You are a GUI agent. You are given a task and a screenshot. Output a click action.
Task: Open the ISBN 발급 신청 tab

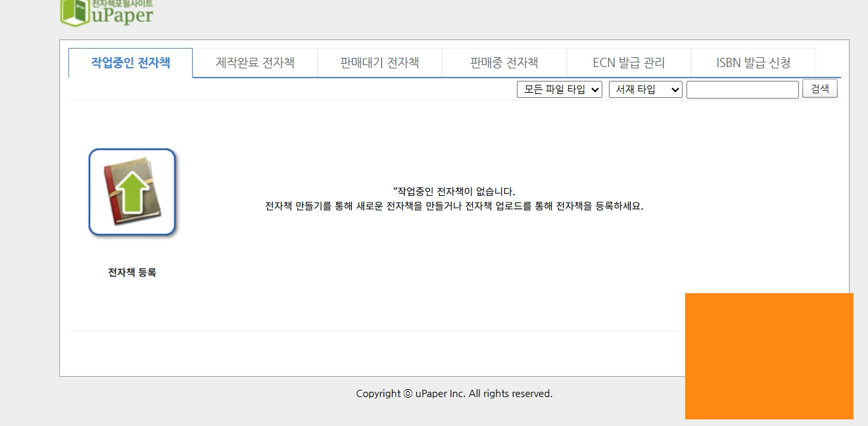pyautogui.click(x=753, y=62)
